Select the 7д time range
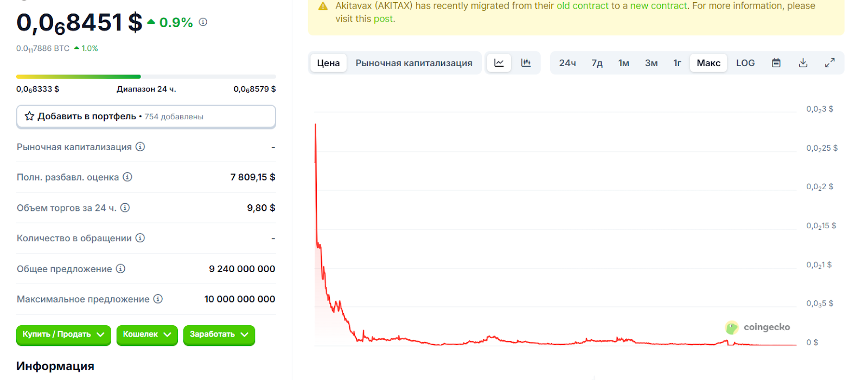The image size is (868, 380). 597,63
